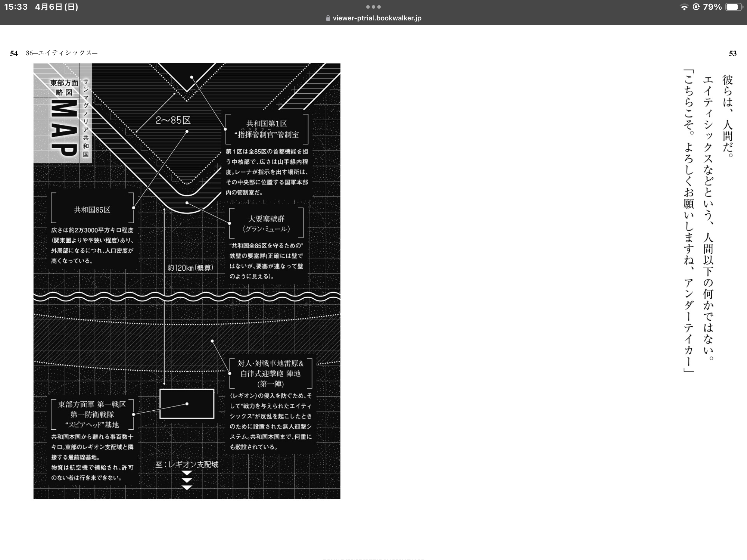Tap the viewer-ptrial.bookwalker.jp address text

pyautogui.click(x=377, y=18)
